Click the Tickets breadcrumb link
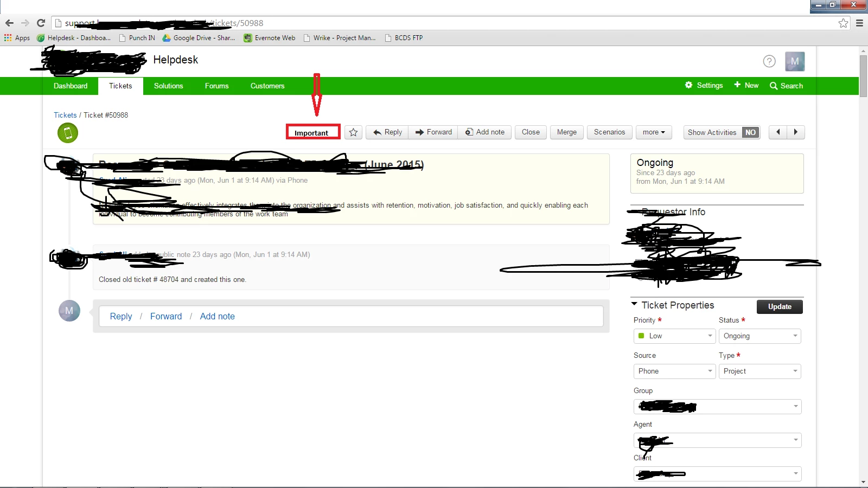The height and width of the screenshot is (488, 868). [65, 115]
